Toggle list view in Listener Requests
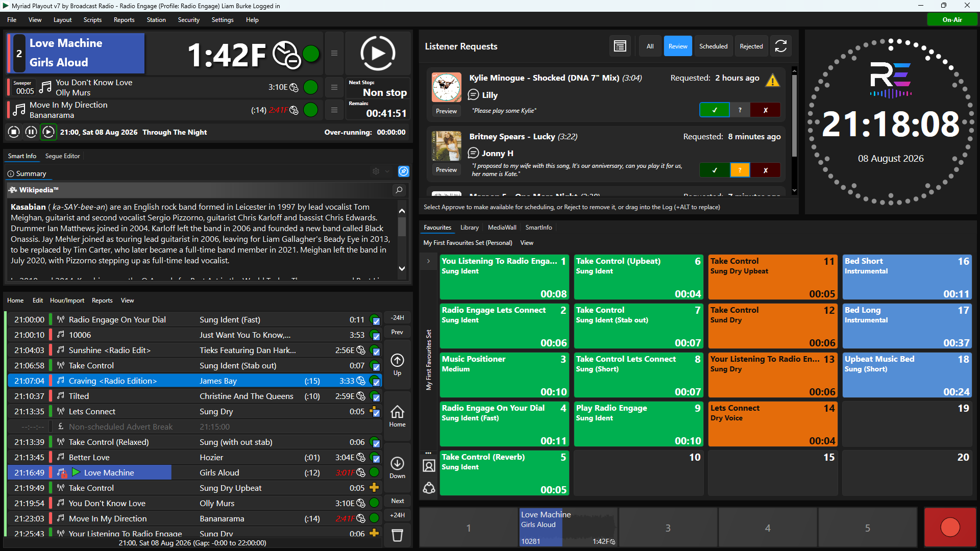The width and height of the screenshot is (980, 551). 620,46
